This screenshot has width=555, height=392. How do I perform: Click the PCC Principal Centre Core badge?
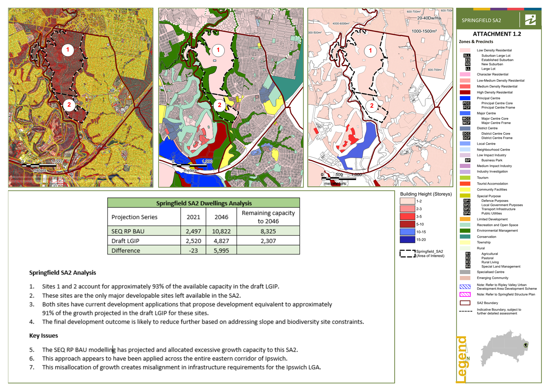(x=466, y=103)
